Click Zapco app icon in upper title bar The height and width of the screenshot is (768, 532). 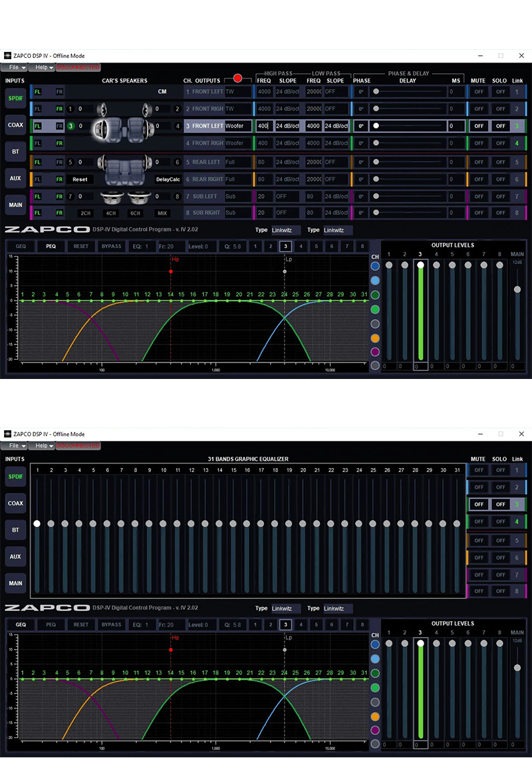[x=7, y=56]
